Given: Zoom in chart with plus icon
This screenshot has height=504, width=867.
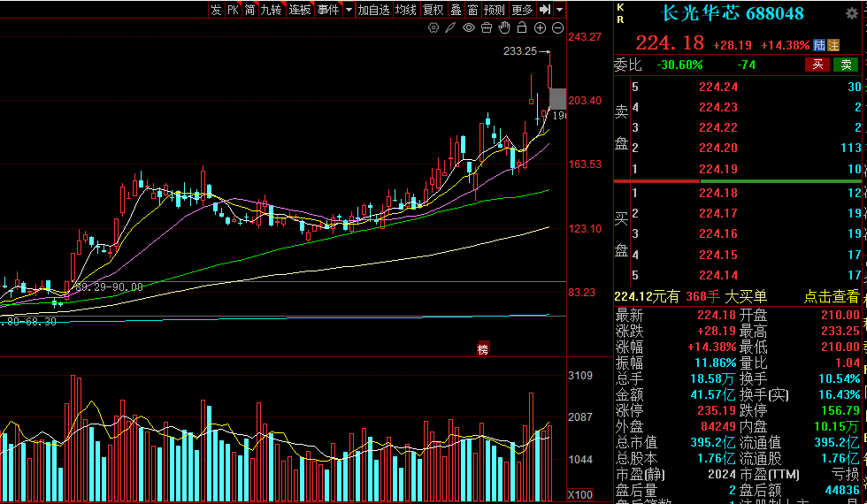Looking at the screenshot, I should 540,28.
